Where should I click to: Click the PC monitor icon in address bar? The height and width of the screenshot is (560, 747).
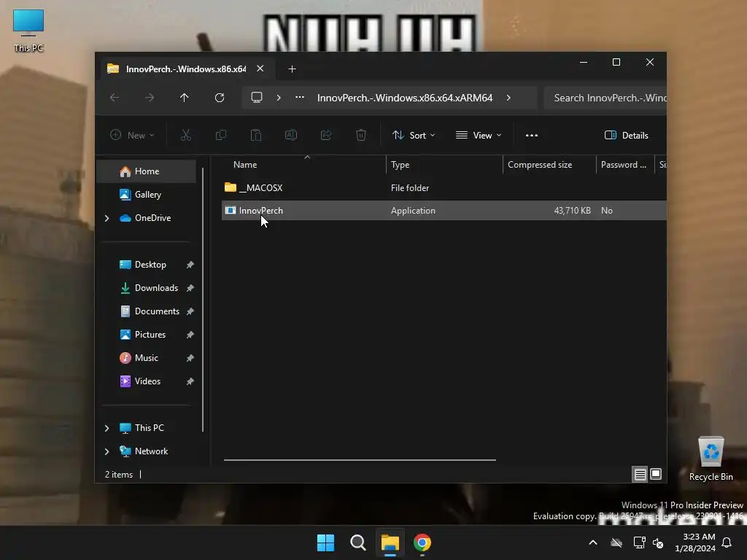click(257, 98)
